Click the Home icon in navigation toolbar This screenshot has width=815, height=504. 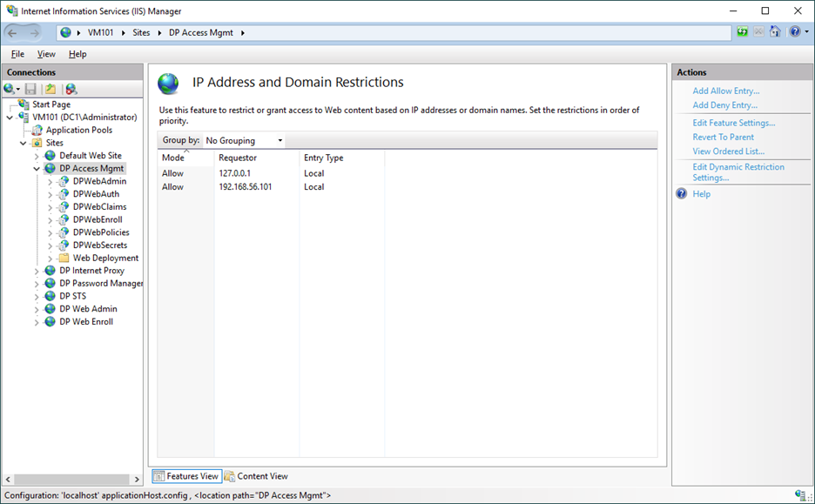point(775,32)
